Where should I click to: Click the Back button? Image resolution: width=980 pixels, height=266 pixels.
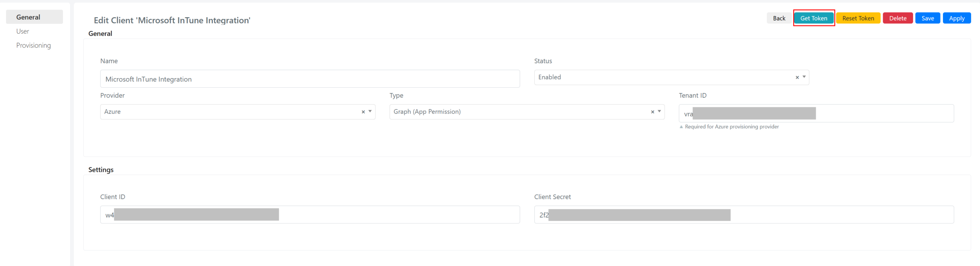(x=779, y=18)
